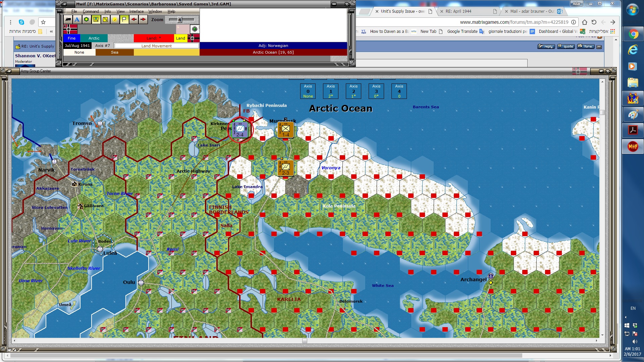644x362 pixels.
Task: Toggle the yellow unit counter toolbar button
Action: coord(96,19)
